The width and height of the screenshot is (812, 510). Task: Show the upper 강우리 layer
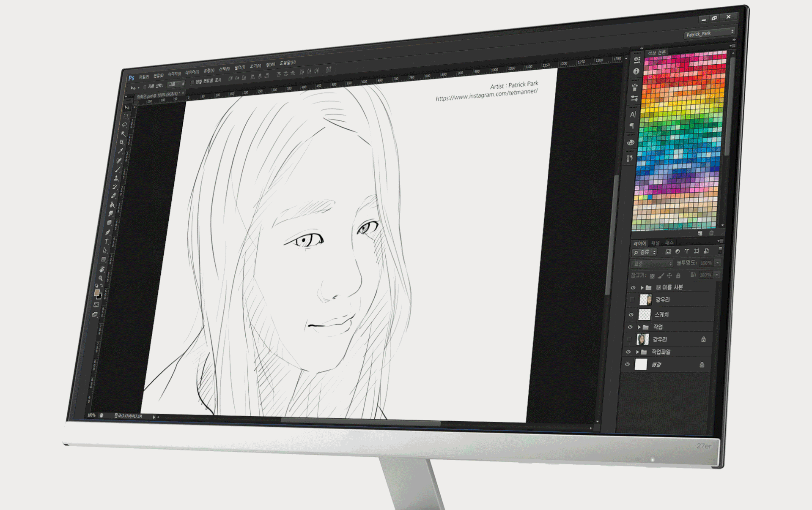632,300
